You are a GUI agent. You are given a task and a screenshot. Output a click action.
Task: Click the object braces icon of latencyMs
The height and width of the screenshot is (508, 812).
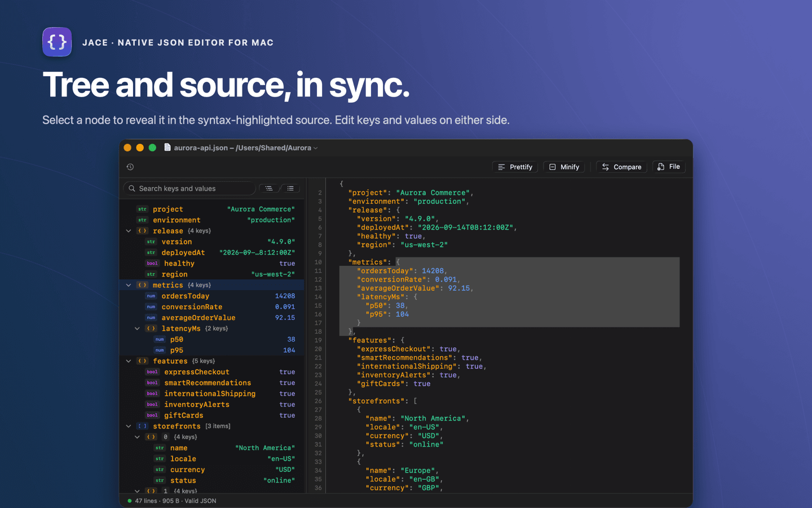click(151, 329)
